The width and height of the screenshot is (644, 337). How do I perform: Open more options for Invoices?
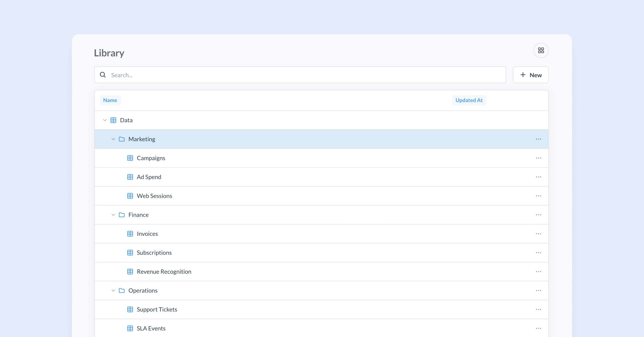pyautogui.click(x=538, y=234)
